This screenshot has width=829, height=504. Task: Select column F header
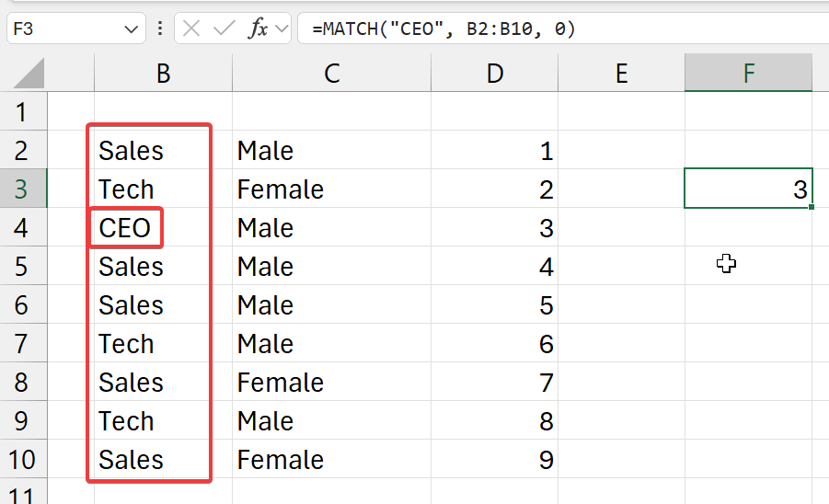[x=748, y=74]
